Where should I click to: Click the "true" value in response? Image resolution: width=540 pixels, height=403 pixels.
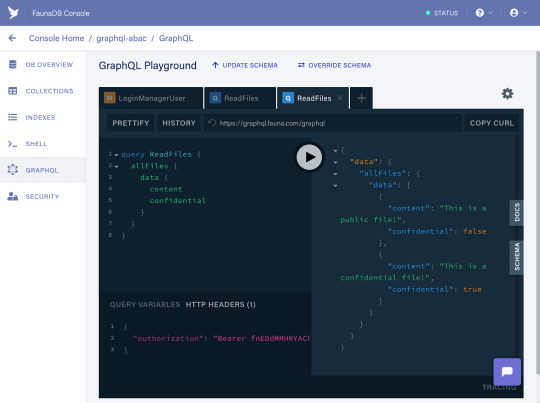pyautogui.click(x=472, y=289)
